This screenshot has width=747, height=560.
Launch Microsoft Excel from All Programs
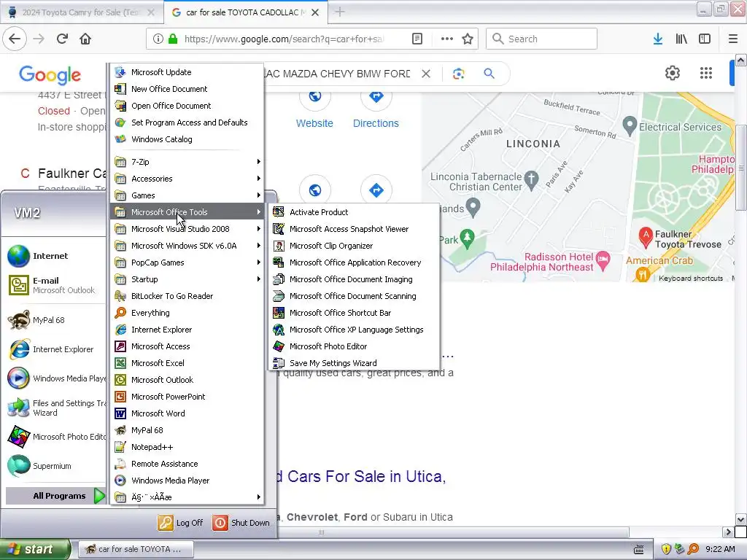pyautogui.click(x=187, y=363)
